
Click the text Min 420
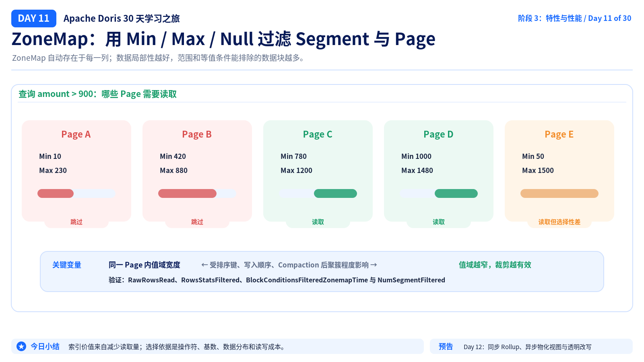[173, 156]
